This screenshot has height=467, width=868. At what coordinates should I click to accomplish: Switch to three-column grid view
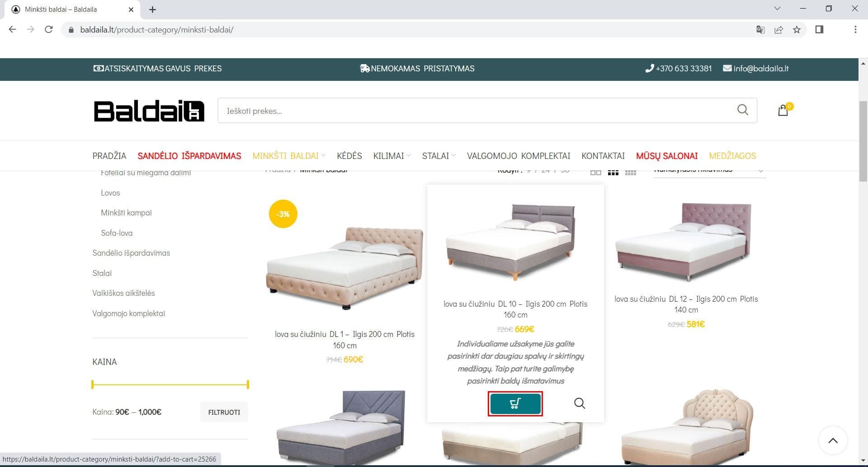pos(613,172)
